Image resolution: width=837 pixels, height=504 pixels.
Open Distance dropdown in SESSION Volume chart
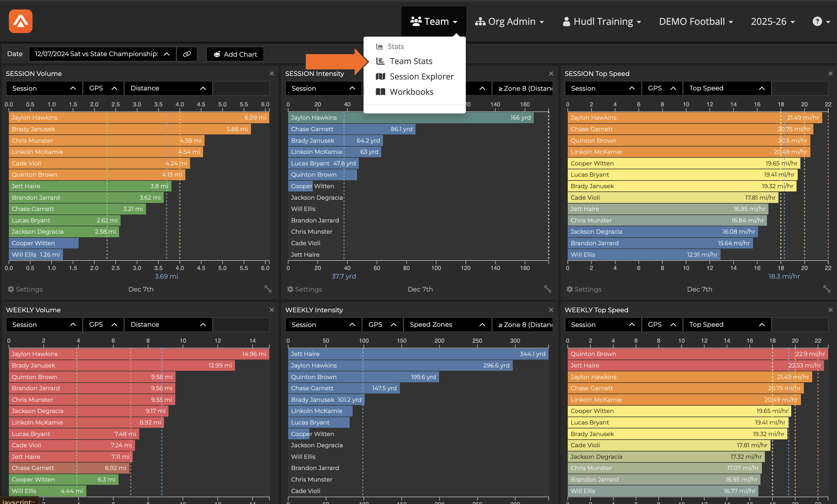tap(168, 88)
